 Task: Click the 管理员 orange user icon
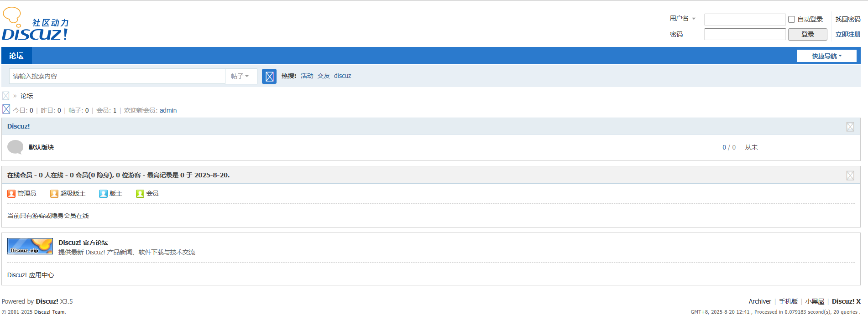tap(11, 194)
